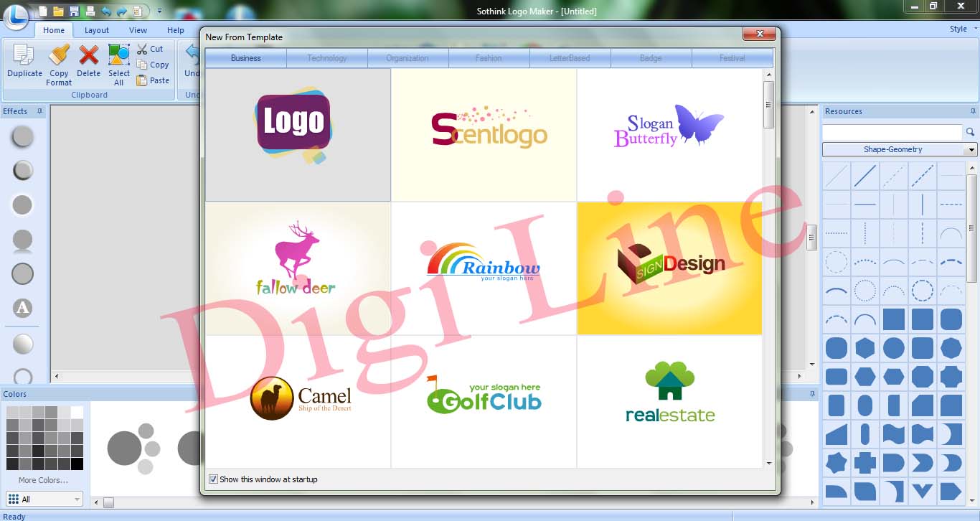The image size is (980, 521).
Task: Click the More Colors link
Action: (x=43, y=480)
